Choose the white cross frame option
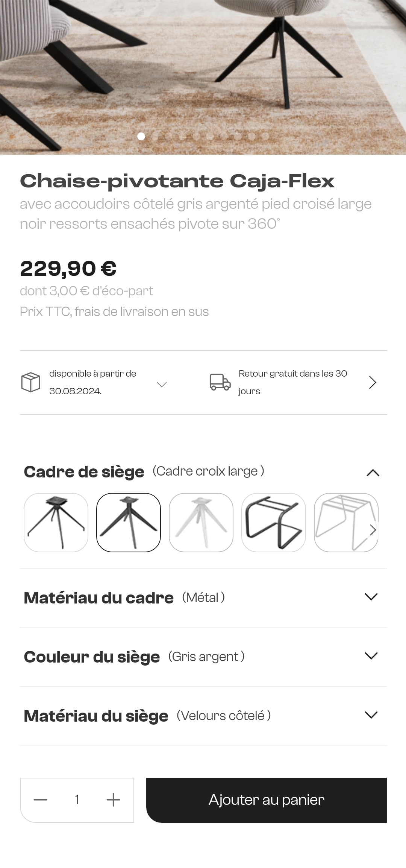This screenshot has height=868, width=406. [201, 523]
